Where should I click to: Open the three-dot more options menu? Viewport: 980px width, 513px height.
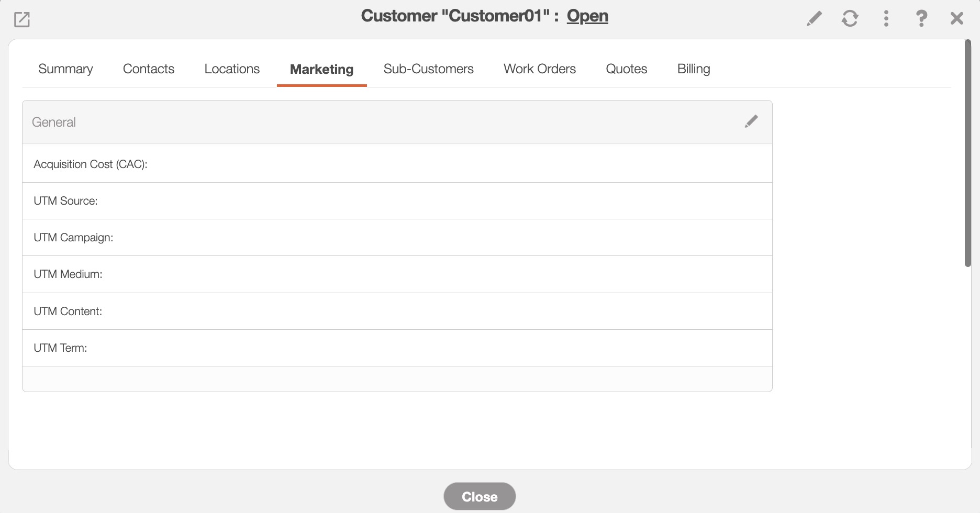pos(886,19)
